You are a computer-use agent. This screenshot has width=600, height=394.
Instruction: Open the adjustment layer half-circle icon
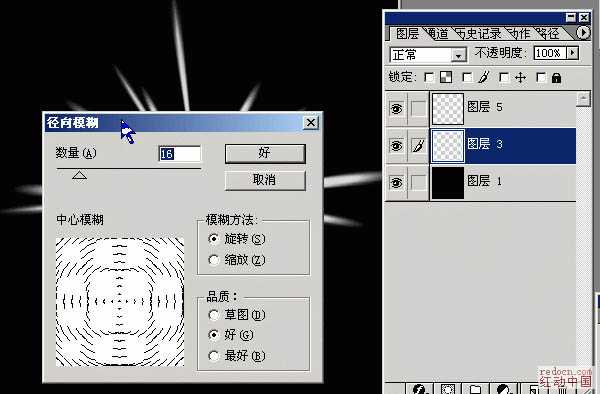point(504,389)
